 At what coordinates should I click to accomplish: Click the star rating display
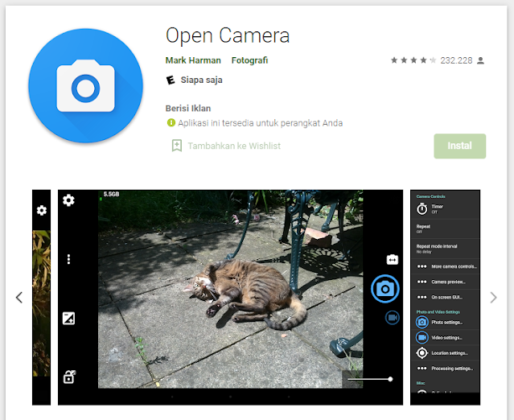pyautogui.click(x=413, y=60)
